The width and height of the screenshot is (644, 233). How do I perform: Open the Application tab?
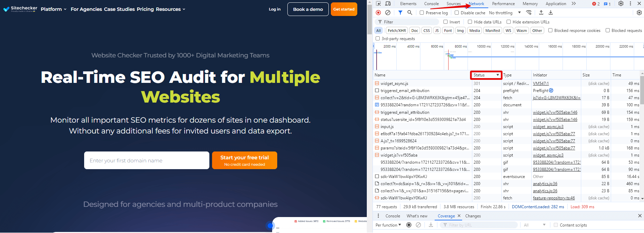click(556, 4)
